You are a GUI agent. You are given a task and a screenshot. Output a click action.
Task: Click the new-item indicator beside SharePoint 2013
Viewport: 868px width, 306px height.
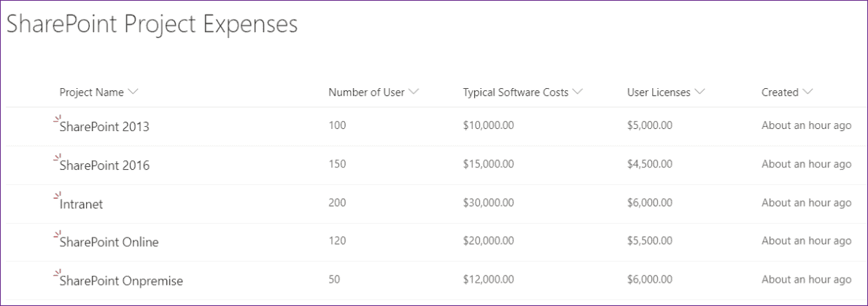tap(57, 119)
